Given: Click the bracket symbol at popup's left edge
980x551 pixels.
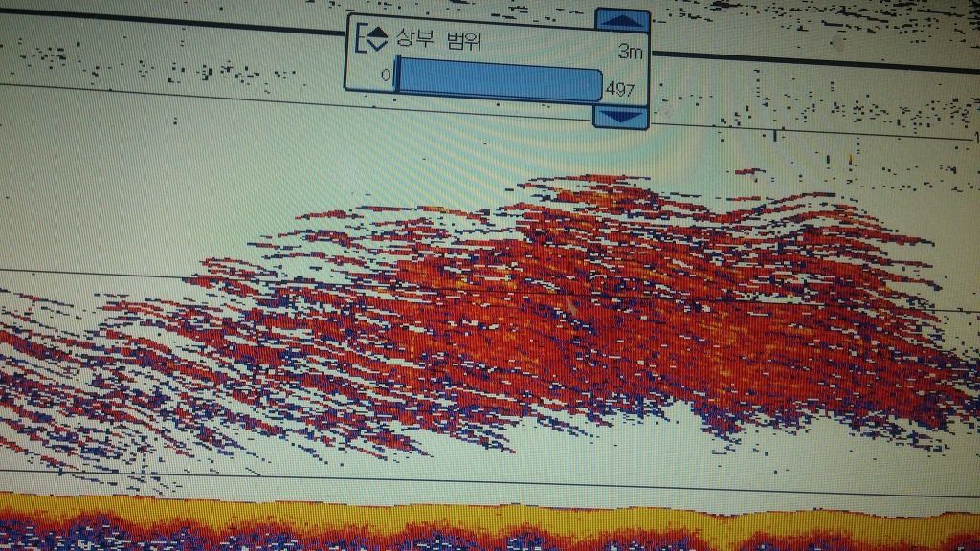Looking at the screenshot, I should point(360,39).
